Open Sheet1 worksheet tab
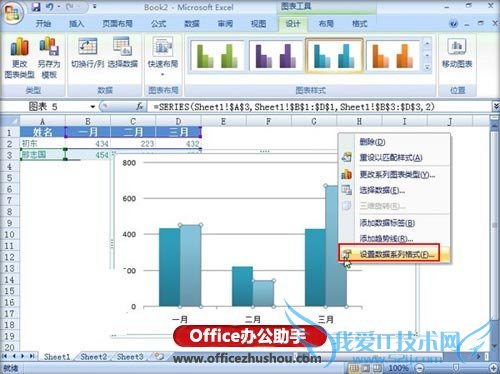Viewport: 500px width, 374px height. [x=57, y=357]
